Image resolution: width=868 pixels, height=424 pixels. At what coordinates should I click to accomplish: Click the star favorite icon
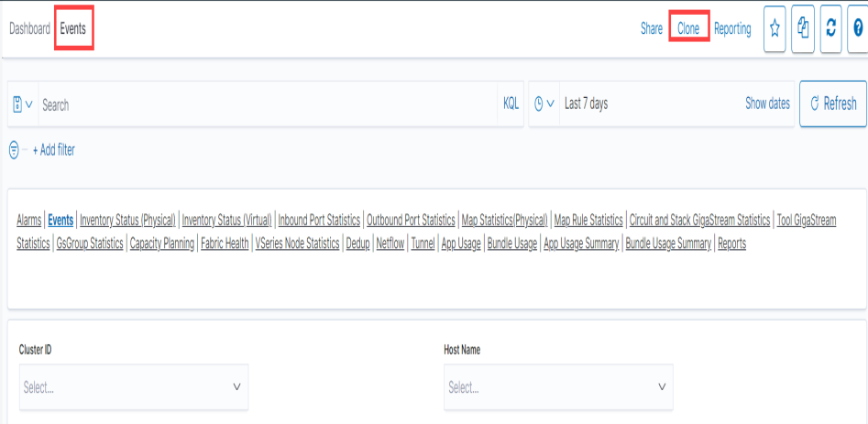(x=775, y=29)
